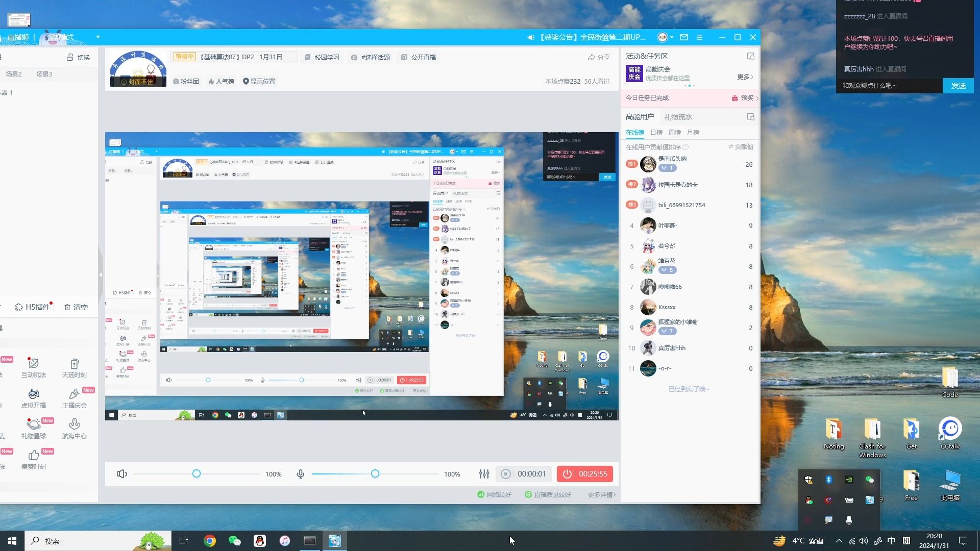
Task: Pop out the 活动&任务区 panel
Action: tap(750, 56)
